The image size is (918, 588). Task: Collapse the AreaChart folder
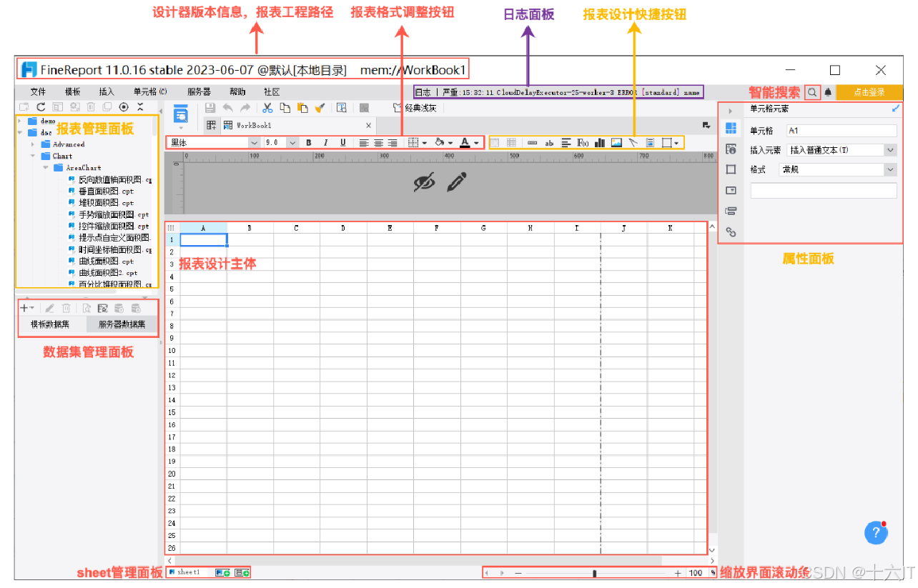[x=46, y=168]
